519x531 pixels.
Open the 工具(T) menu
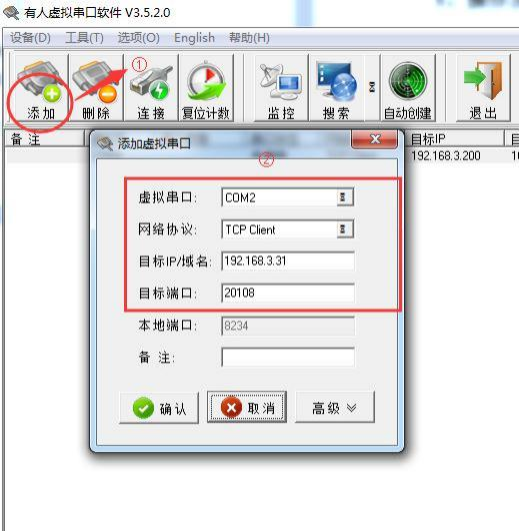pos(84,38)
